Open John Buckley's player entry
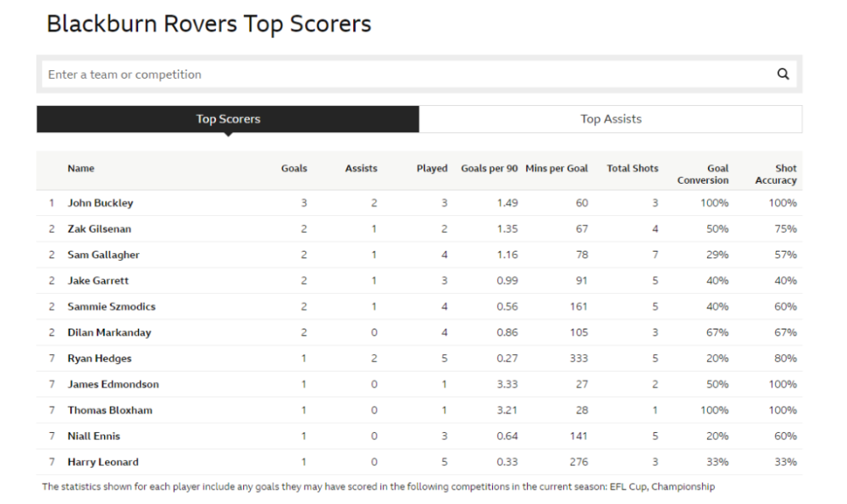Image resolution: width=847 pixels, height=504 pixels. (x=100, y=203)
